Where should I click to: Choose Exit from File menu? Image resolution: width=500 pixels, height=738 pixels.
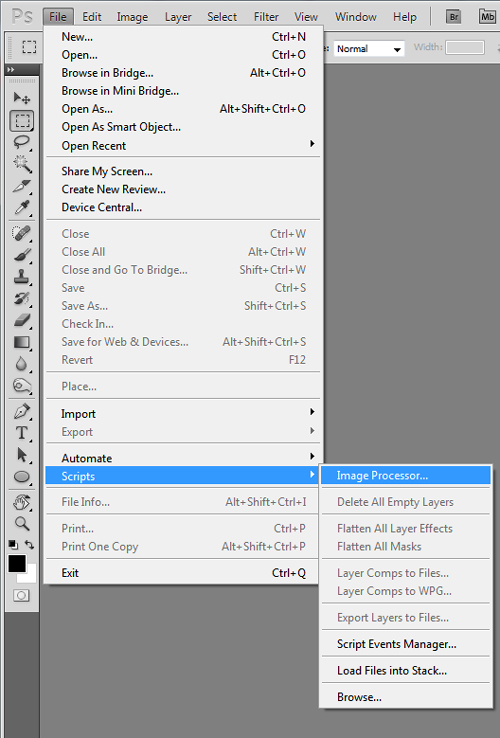click(183, 573)
